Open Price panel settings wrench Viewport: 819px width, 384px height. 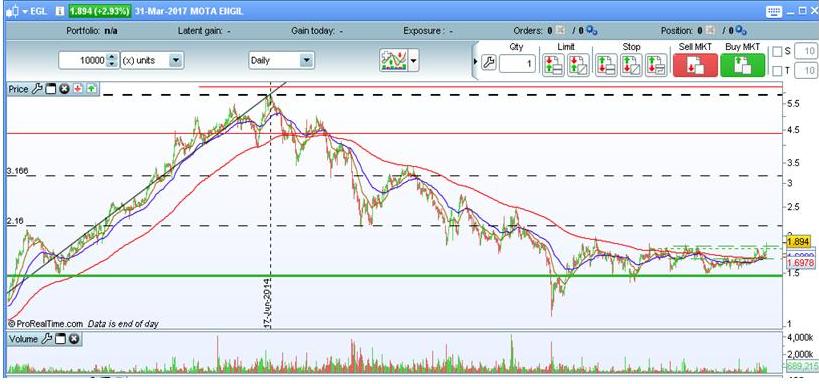[37, 89]
